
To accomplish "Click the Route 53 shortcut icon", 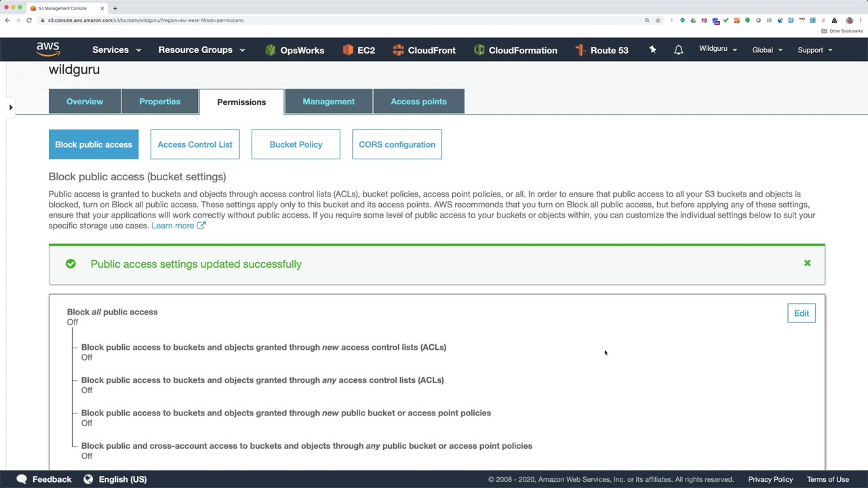I will (580, 50).
